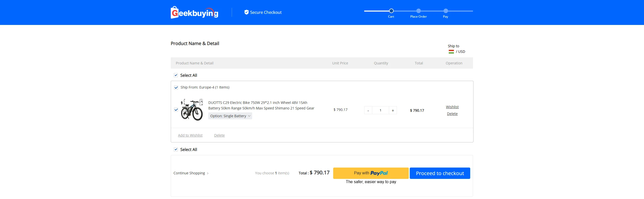
Task: Open the Option: Single Battery dropdown
Action: pos(230,116)
